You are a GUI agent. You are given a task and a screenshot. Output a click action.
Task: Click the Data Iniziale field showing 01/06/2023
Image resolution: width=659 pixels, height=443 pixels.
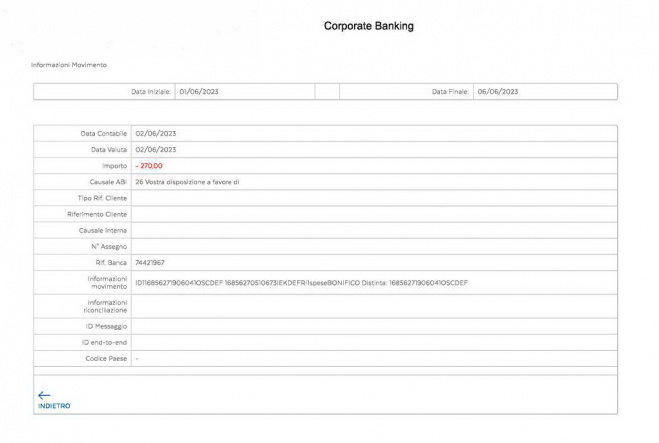pos(242,92)
